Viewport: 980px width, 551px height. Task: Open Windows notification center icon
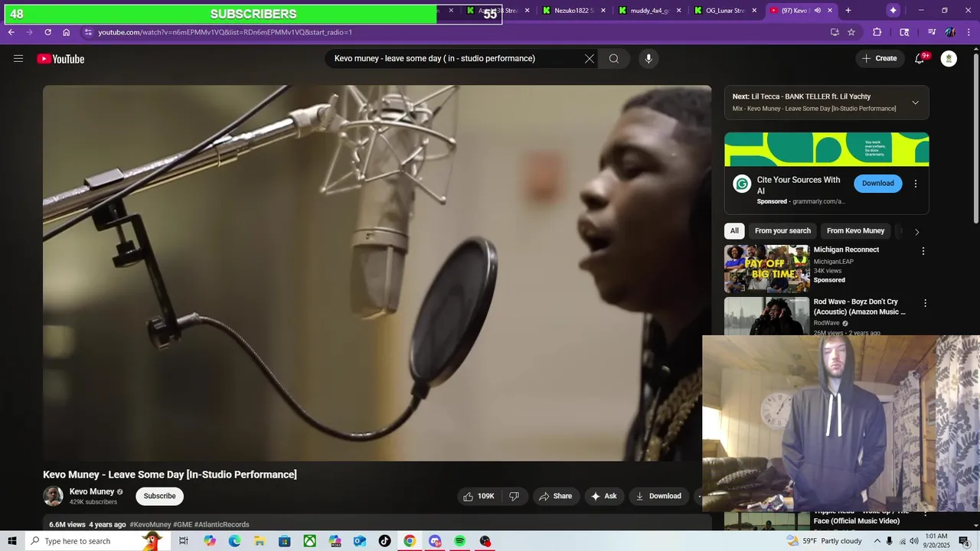pyautogui.click(x=964, y=541)
